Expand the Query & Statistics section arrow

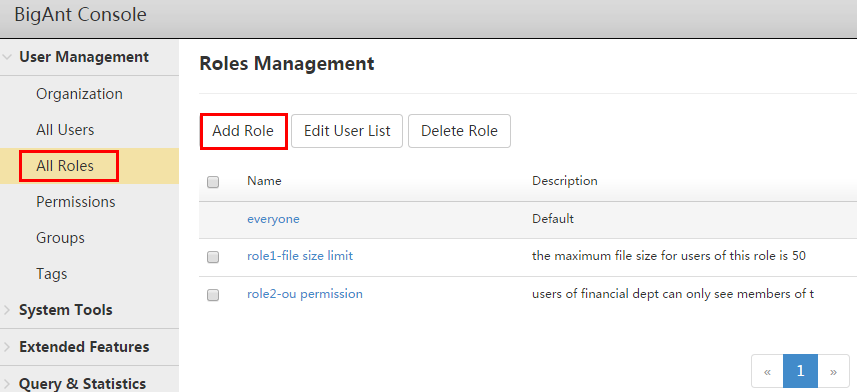click(7, 384)
